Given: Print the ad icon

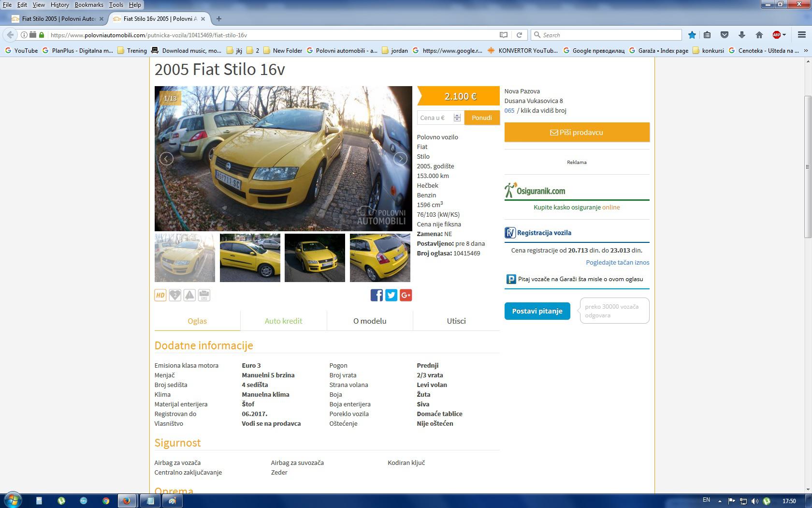Looking at the screenshot, I should tap(204, 295).
